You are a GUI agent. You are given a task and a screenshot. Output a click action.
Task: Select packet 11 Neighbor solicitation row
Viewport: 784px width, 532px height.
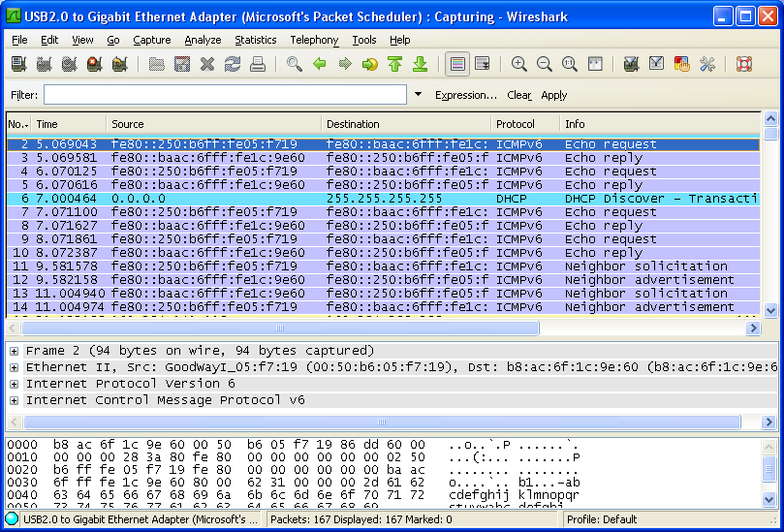pyautogui.click(x=383, y=266)
